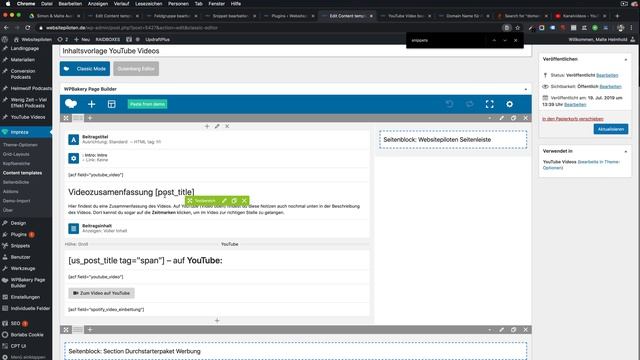Edit the Textblock using green pencil icon
This screenshot has width=640, height=360.
(x=224, y=200)
